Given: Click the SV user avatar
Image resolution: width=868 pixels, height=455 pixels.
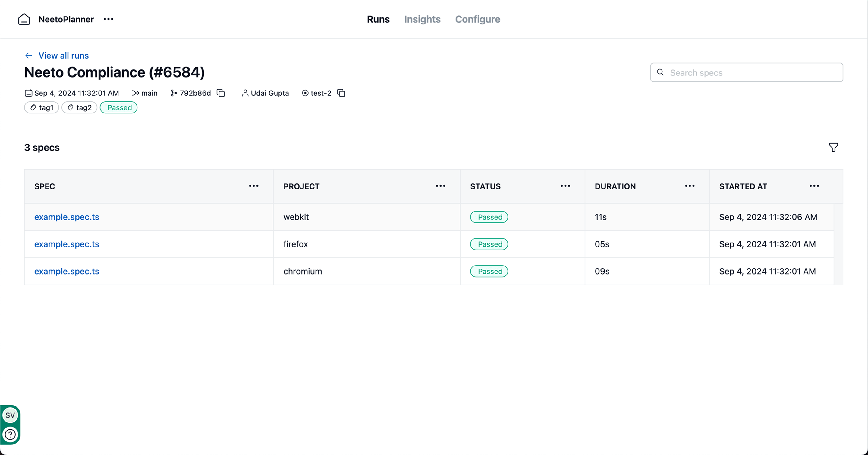Looking at the screenshot, I should [x=10, y=415].
